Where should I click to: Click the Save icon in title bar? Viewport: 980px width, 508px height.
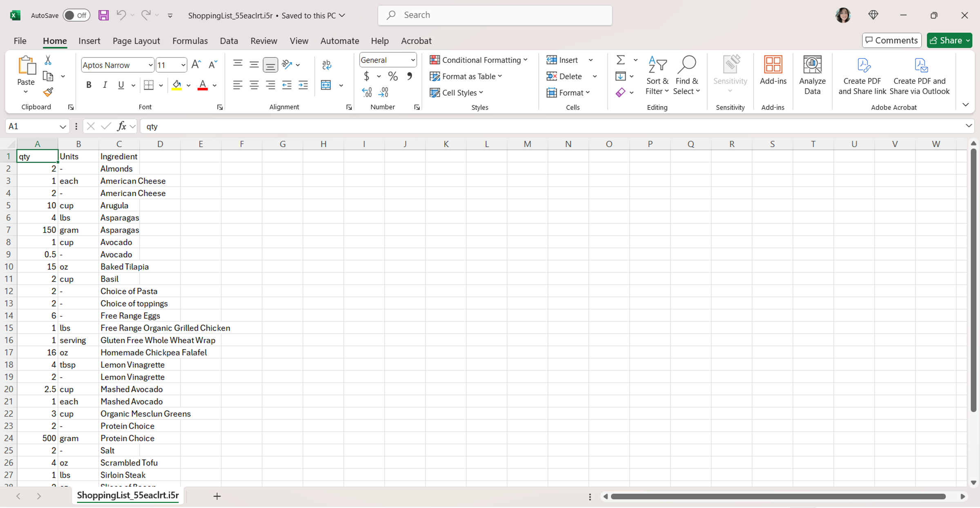[x=103, y=16]
